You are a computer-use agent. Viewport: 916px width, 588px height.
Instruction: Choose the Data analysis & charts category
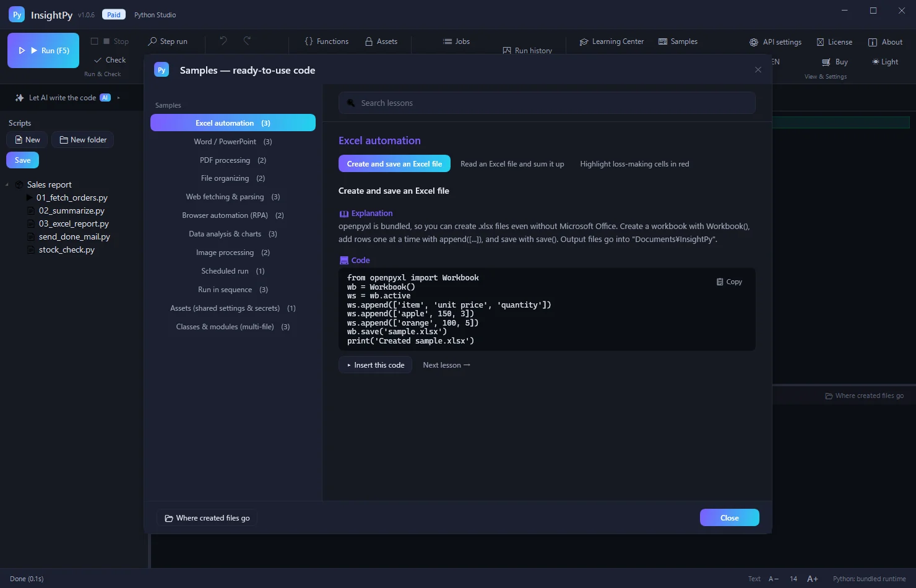(x=233, y=234)
